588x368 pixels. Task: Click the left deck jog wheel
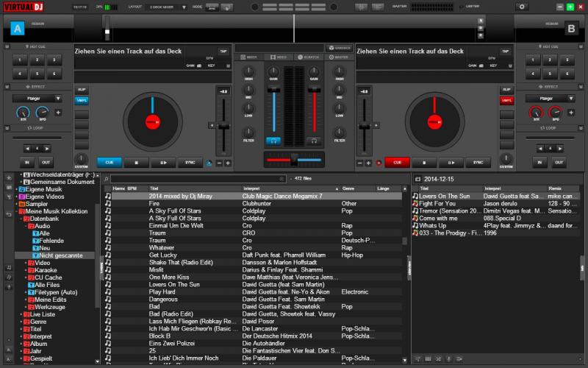pyautogui.click(x=152, y=121)
